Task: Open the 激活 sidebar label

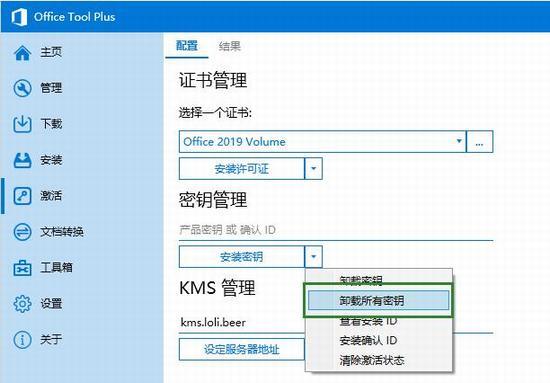Action: pos(51,196)
